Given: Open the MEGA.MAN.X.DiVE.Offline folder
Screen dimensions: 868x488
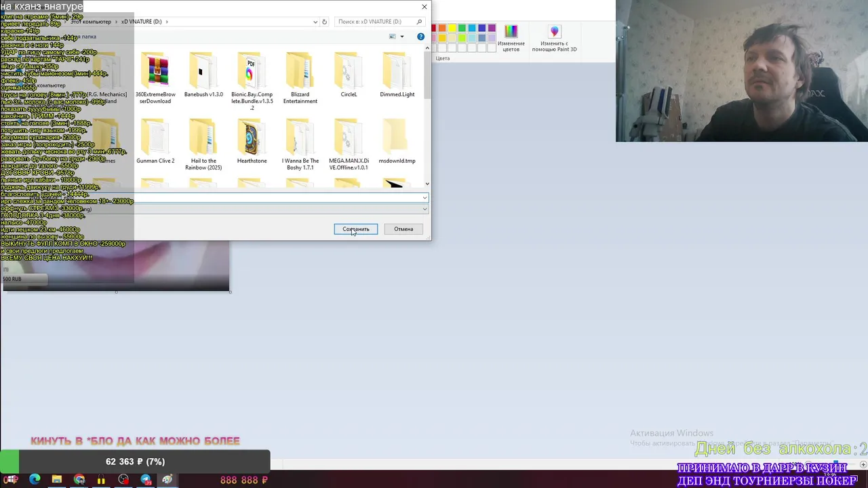Looking at the screenshot, I should [349, 145].
